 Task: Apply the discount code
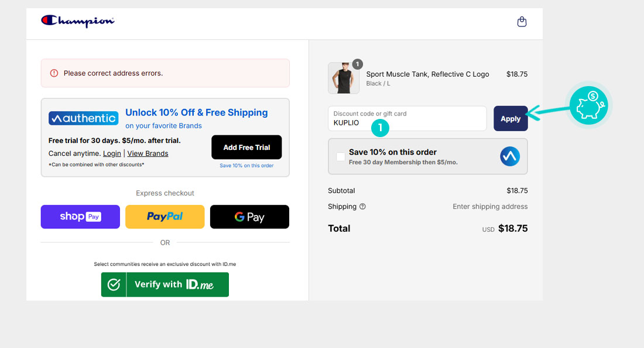pyautogui.click(x=510, y=118)
